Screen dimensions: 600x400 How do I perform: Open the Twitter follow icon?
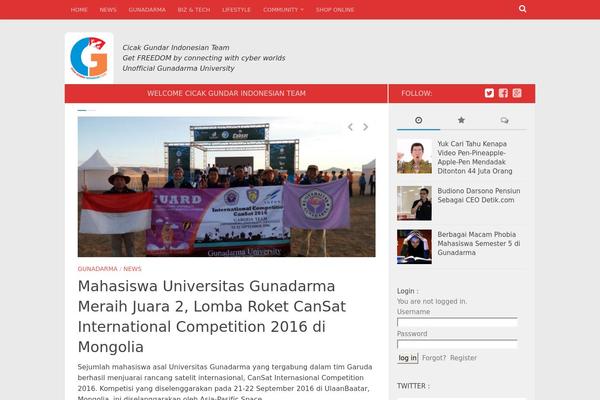489,93
